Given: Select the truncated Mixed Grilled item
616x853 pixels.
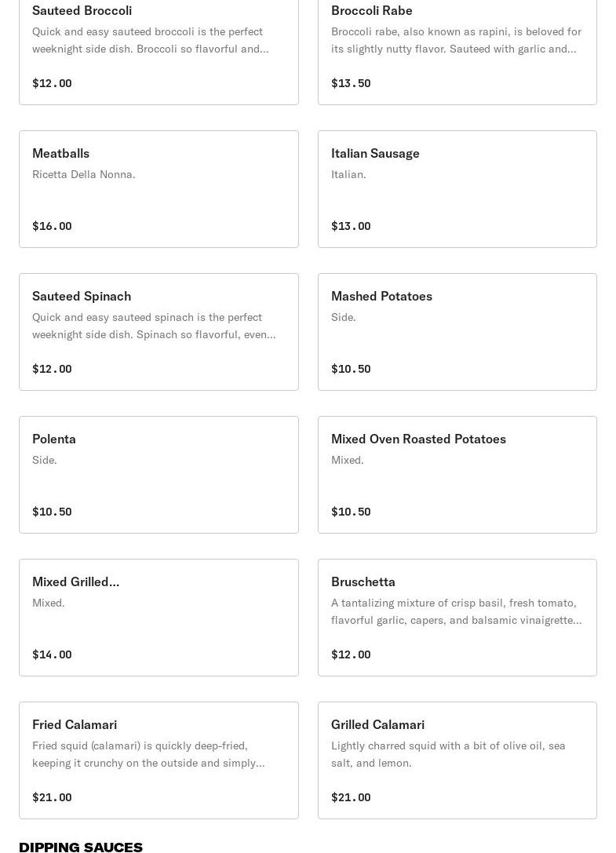Looking at the screenshot, I should click(159, 618).
